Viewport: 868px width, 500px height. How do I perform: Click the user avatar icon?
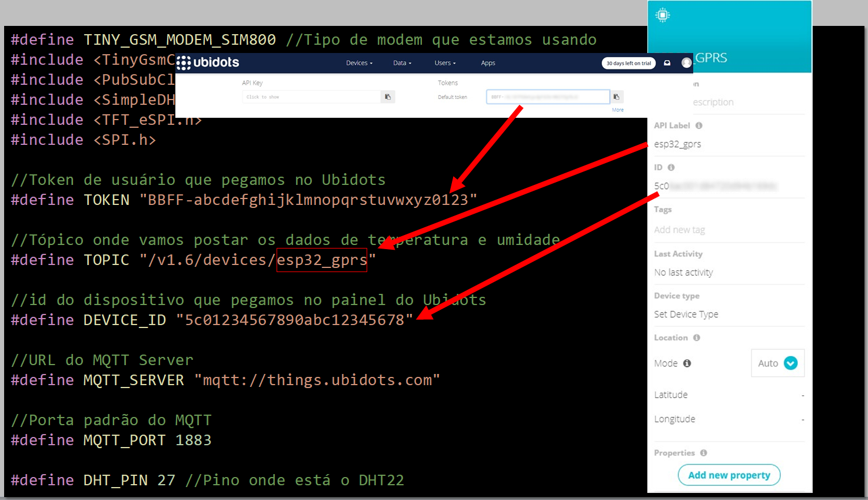tap(686, 62)
